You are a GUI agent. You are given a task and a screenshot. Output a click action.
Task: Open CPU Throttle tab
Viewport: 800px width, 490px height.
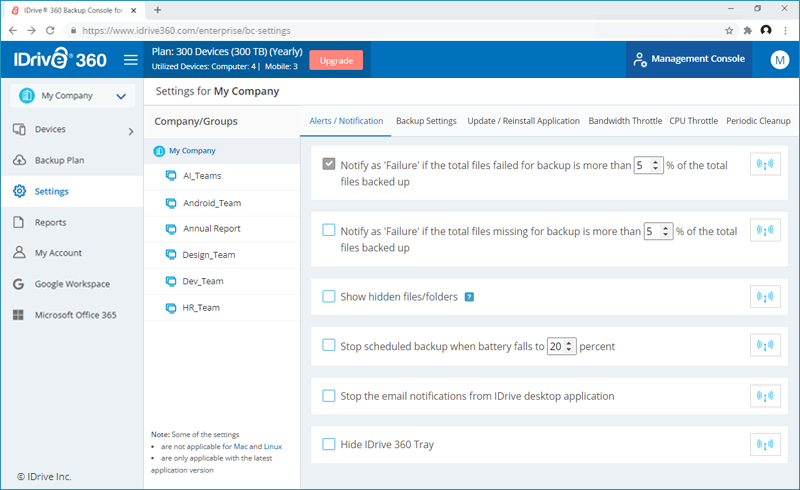pyautogui.click(x=693, y=121)
